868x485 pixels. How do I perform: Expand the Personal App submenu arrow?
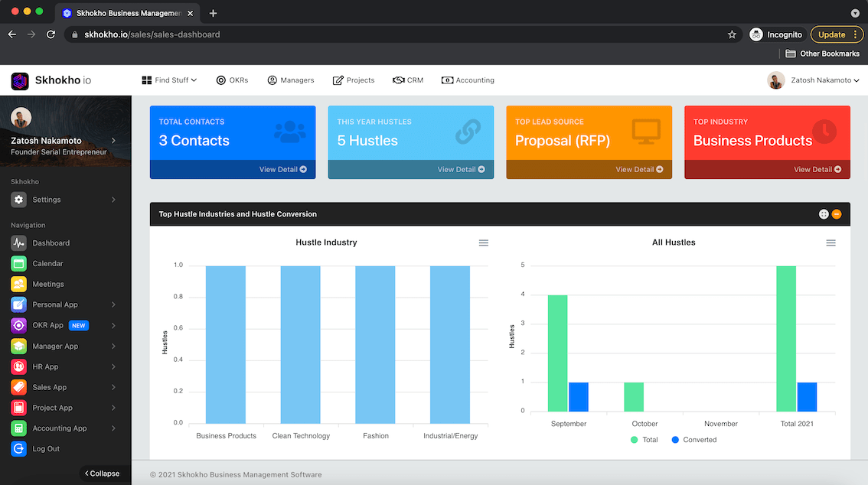click(113, 304)
